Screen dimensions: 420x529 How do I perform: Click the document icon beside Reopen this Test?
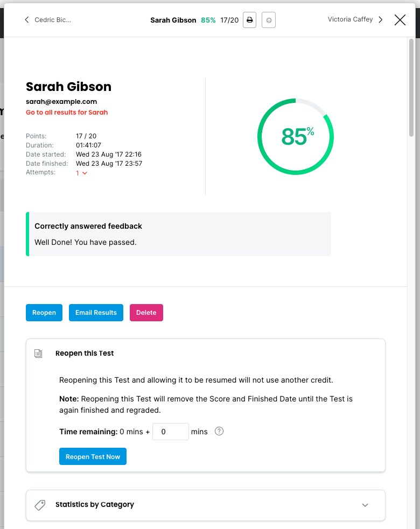(38, 354)
